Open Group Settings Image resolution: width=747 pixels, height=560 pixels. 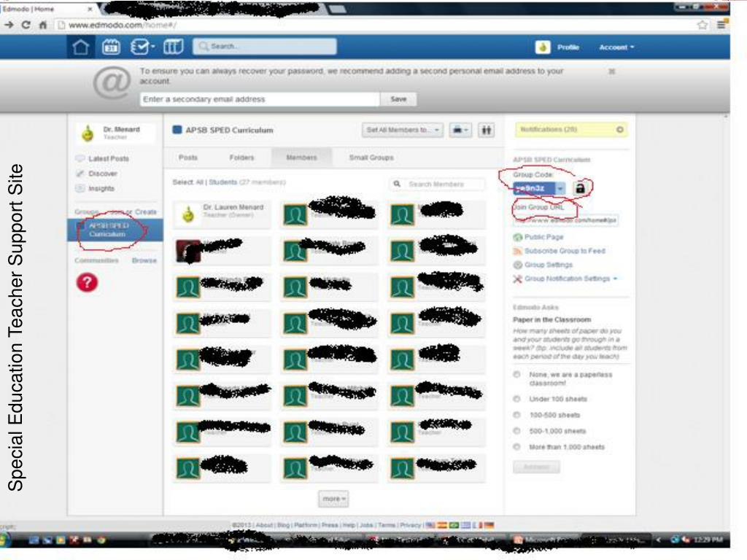pos(543,265)
